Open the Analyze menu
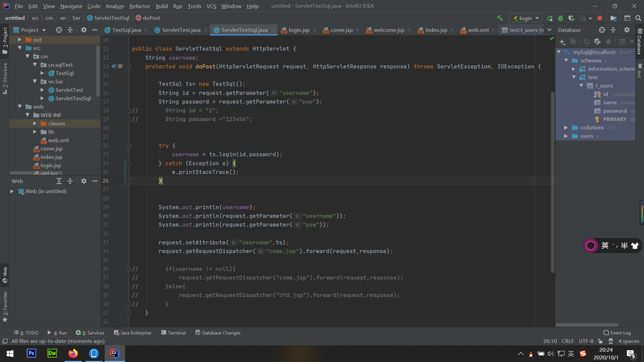This screenshot has height=362, width=644. click(x=115, y=6)
